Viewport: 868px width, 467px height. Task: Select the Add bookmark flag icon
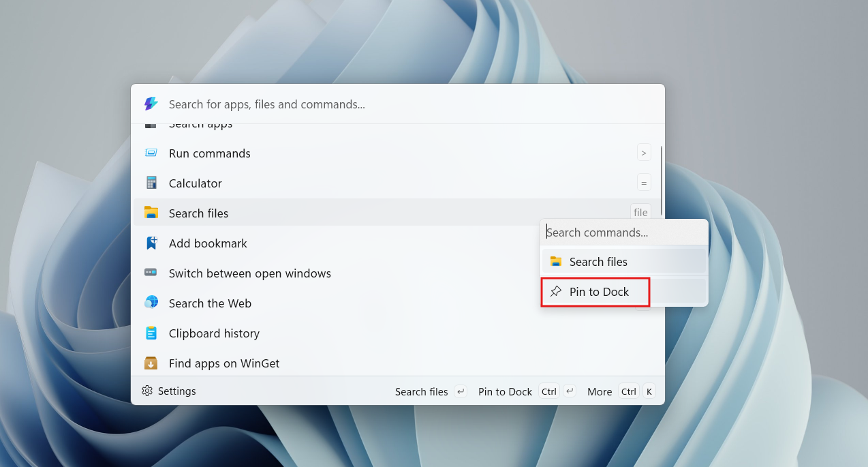(151, 243)
